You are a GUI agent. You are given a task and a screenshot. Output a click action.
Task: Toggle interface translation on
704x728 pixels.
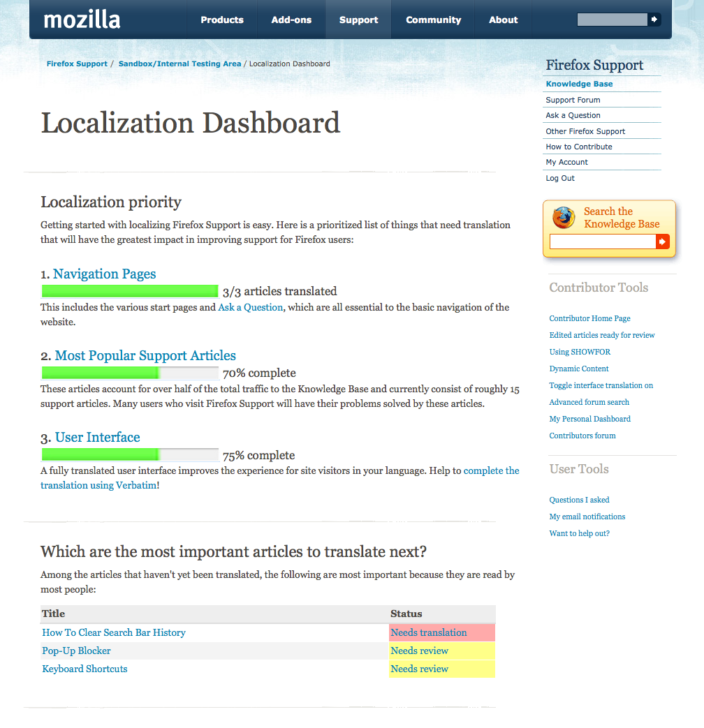tap(601, 385)
